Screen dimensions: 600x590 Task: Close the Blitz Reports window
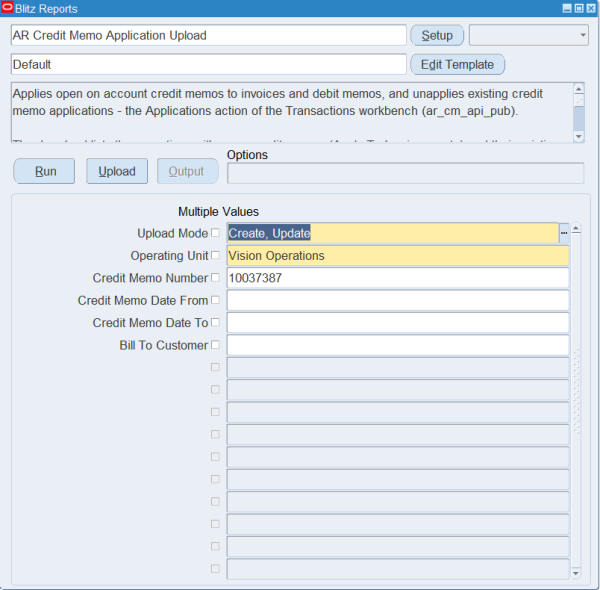click(591, 8)
